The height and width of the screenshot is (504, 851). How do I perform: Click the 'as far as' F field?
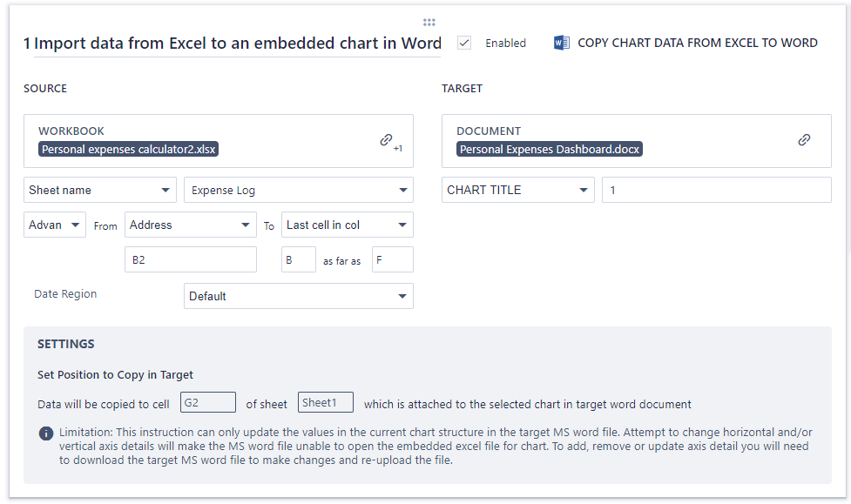[392, 259]
